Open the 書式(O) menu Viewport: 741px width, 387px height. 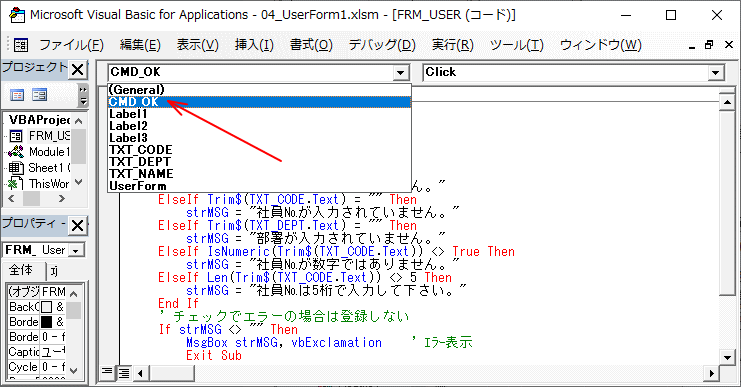coord(311,45)
